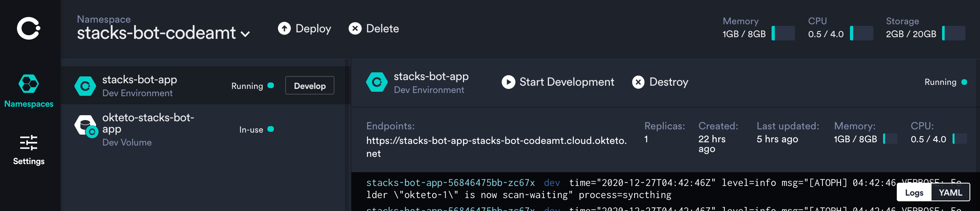Click the detail CPU usage bar

click(960, 139)
